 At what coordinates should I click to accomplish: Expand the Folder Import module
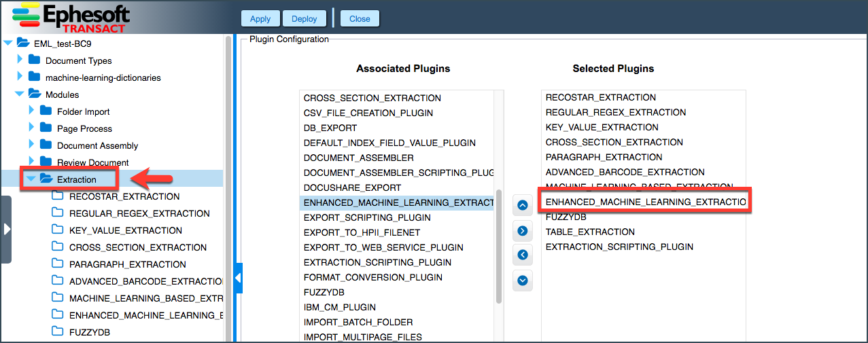coord(31,111)
